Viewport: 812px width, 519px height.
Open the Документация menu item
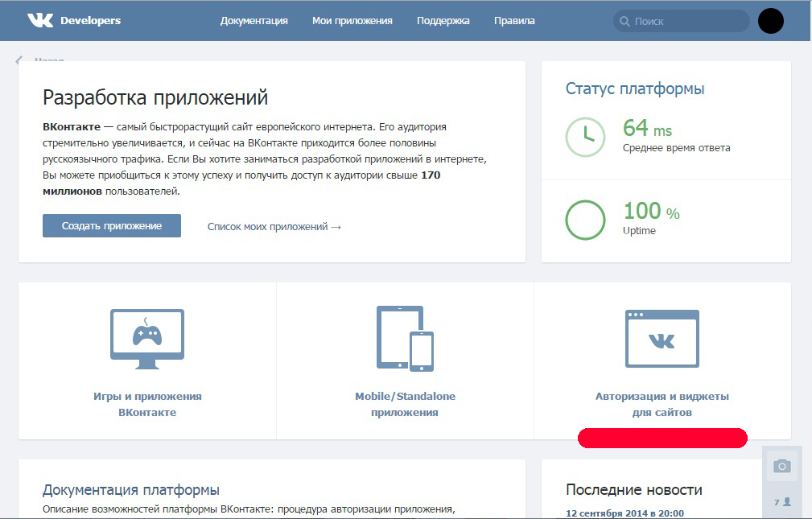tap(253, 21)
